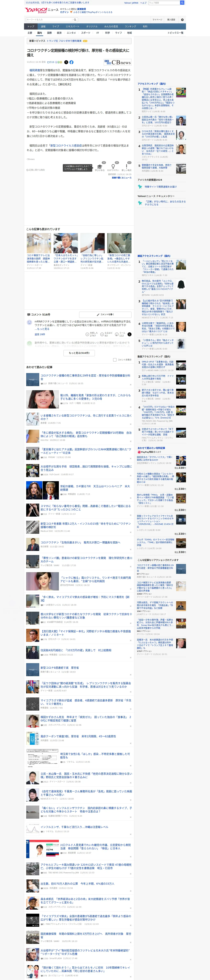
Task: Select the 速報 tab
Action: pos(43,27)
